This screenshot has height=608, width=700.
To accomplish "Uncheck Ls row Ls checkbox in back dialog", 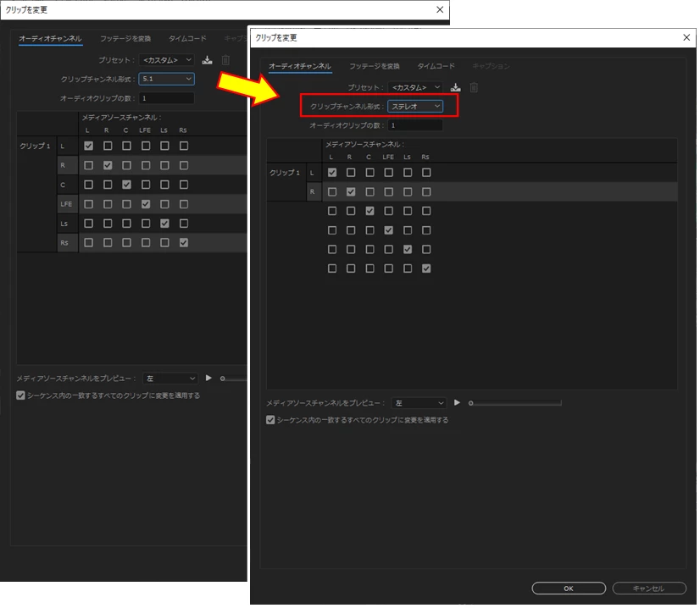I will (164, 223).
